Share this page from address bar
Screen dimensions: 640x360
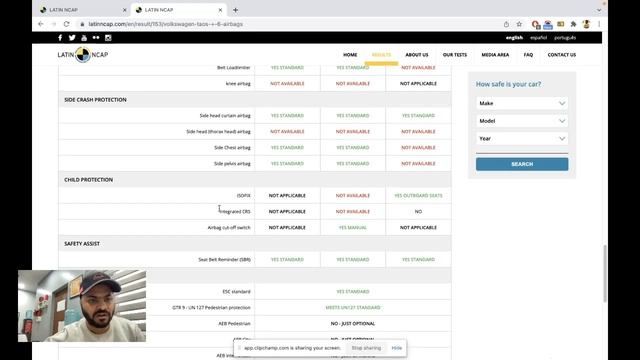(x=506, y=24)
